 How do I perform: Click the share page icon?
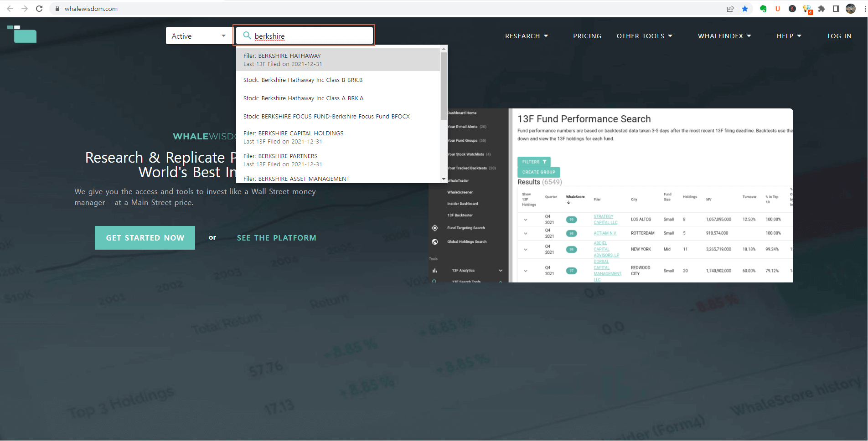pyautogui.click(x=730, y=9)
